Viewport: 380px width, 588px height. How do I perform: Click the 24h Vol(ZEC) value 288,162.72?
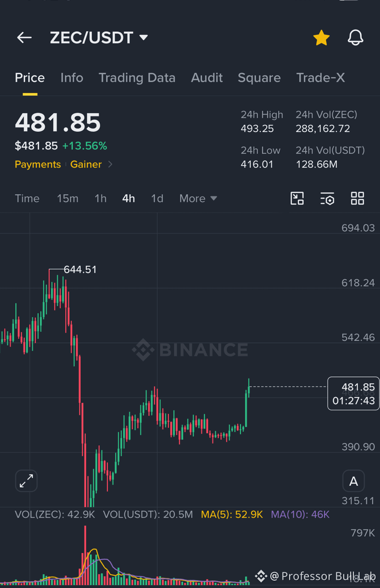pyautogui.click(x=323, y=129)
